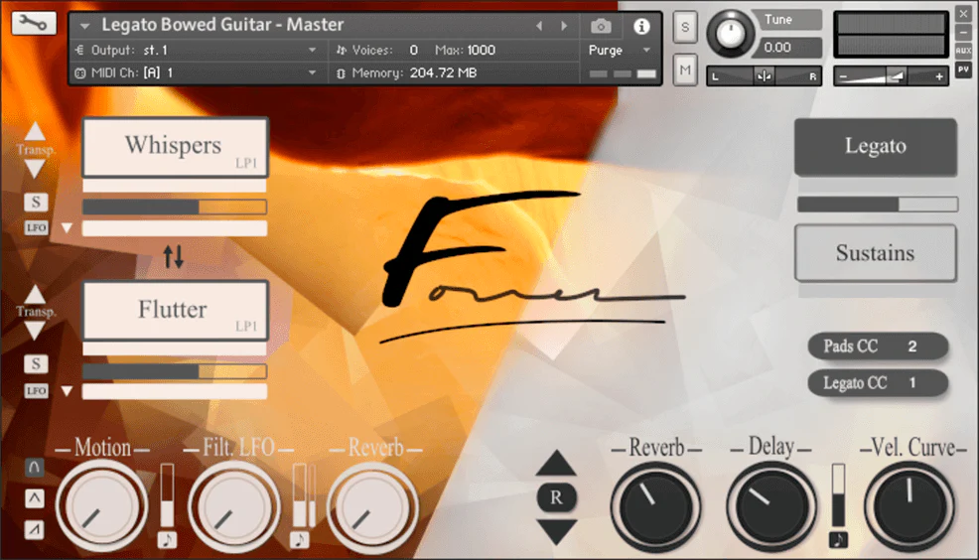Click the round R randomize button
The width and height of the screenshot is (979, 560).
coord(556,497)
